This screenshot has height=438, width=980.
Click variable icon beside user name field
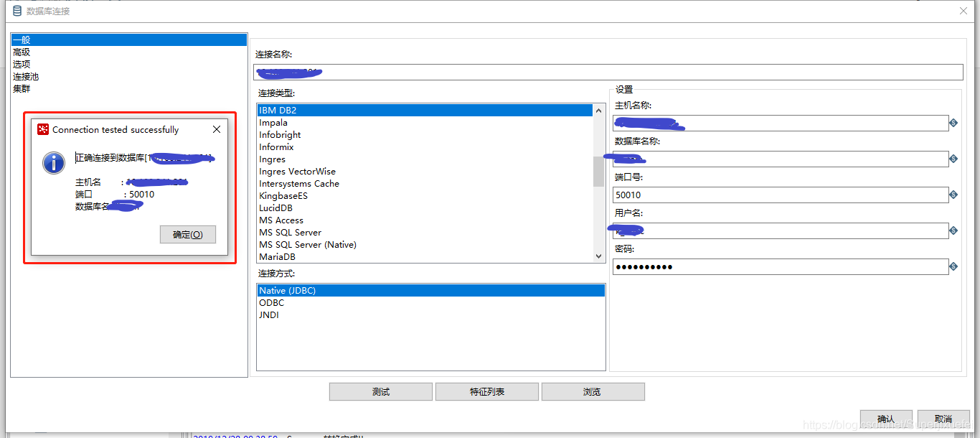(953, 230)
